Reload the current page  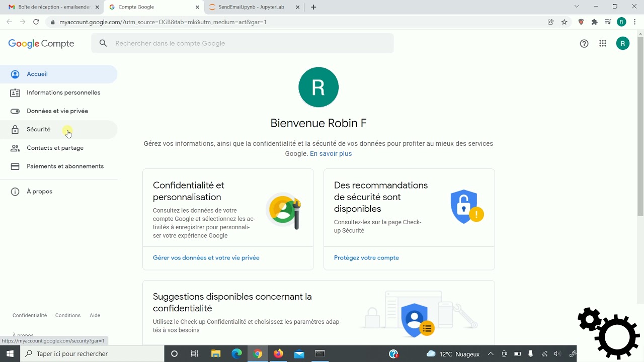click(36, 22)
